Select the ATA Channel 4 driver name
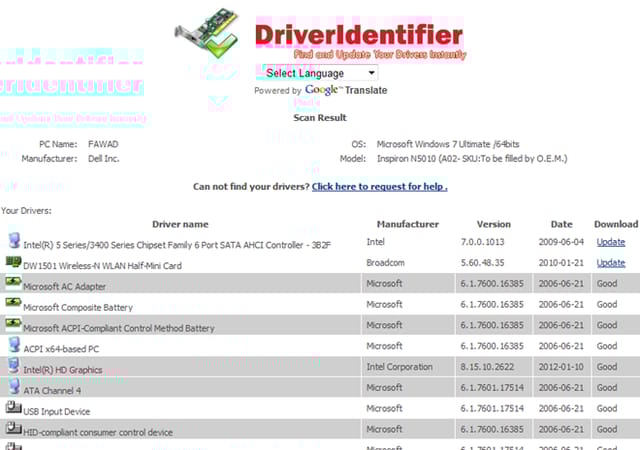 point(52,391)
